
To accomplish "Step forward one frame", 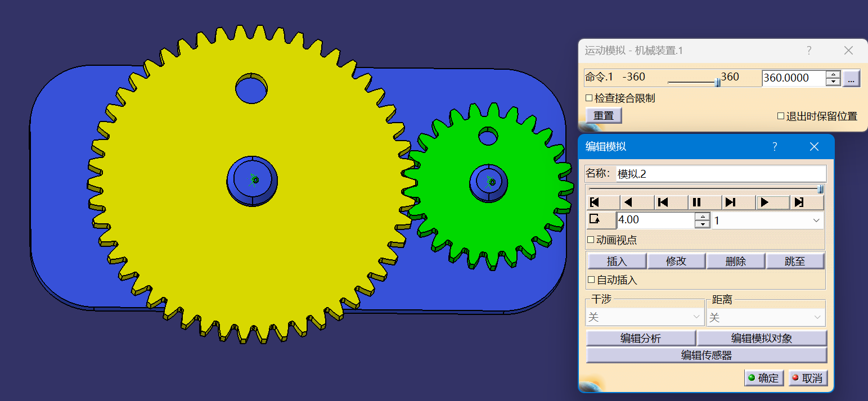I will click(x=730, y=202).
